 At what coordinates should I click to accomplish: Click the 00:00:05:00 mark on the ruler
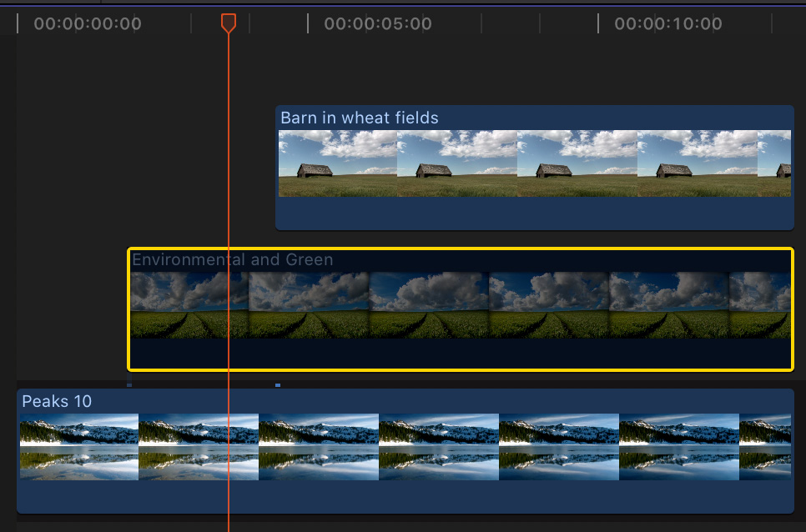tap(377, 24)
